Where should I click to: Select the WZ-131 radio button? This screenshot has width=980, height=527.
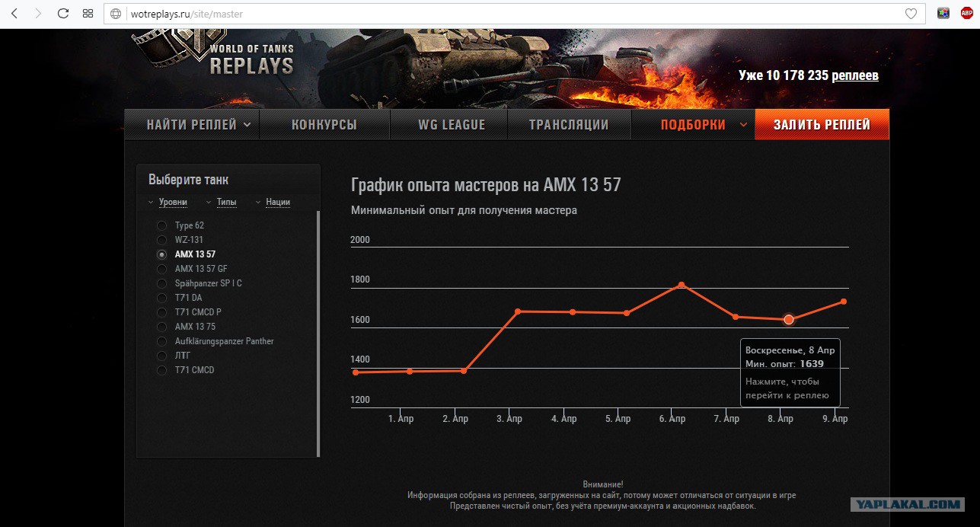click(x=161, y=240)
